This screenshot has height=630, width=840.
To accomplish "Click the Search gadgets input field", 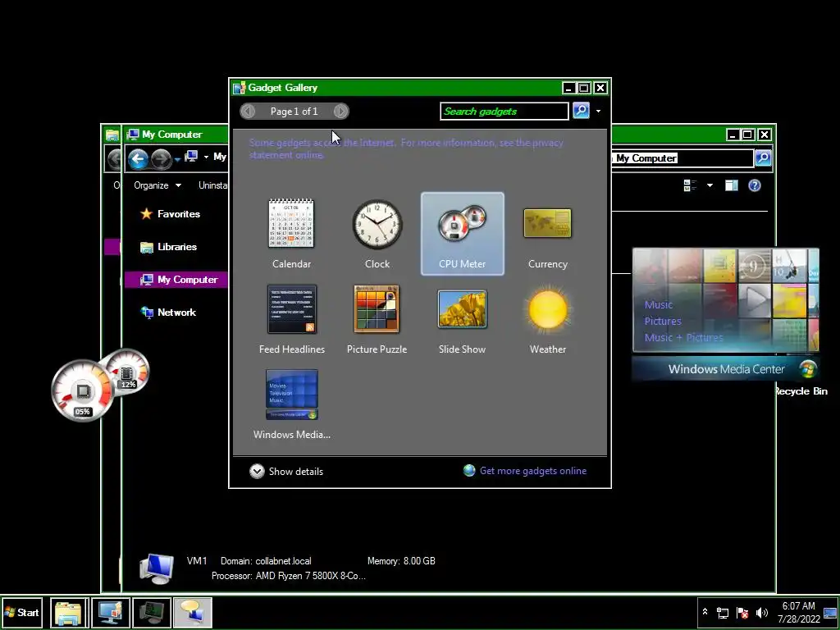I will coord(504,112).
